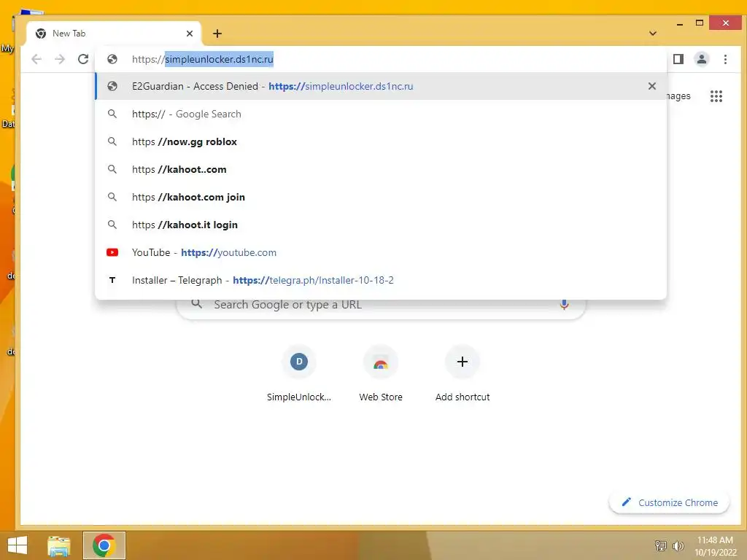
Task: Toggle the side panel icon
Action: [x=678, y=59]
